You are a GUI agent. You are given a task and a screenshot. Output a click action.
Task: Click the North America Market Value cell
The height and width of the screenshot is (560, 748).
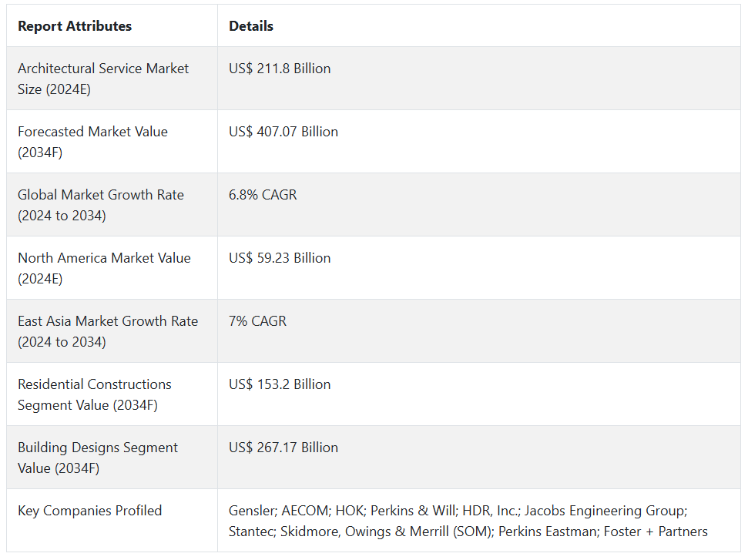104,268
